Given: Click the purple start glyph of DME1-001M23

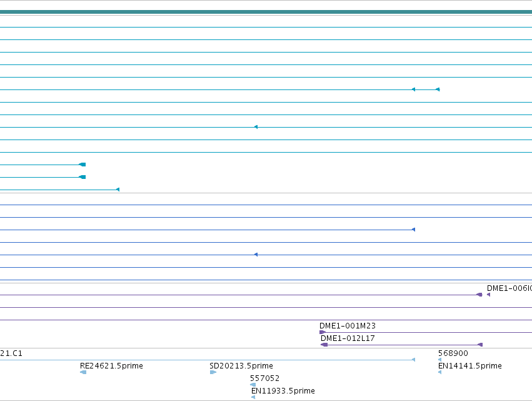Looking at the screenshot, I should pos(323,332).
